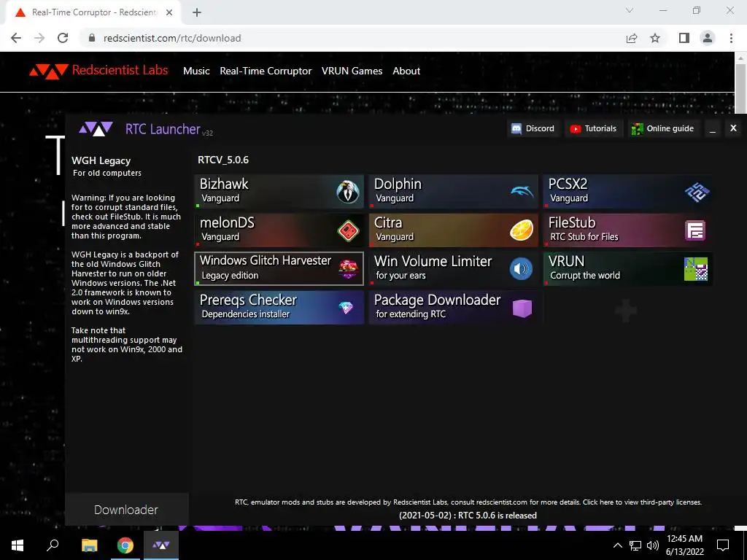Select the Prereqs Checker tile
This screenshot has height=560, width=747.
(x=279, y=308)
